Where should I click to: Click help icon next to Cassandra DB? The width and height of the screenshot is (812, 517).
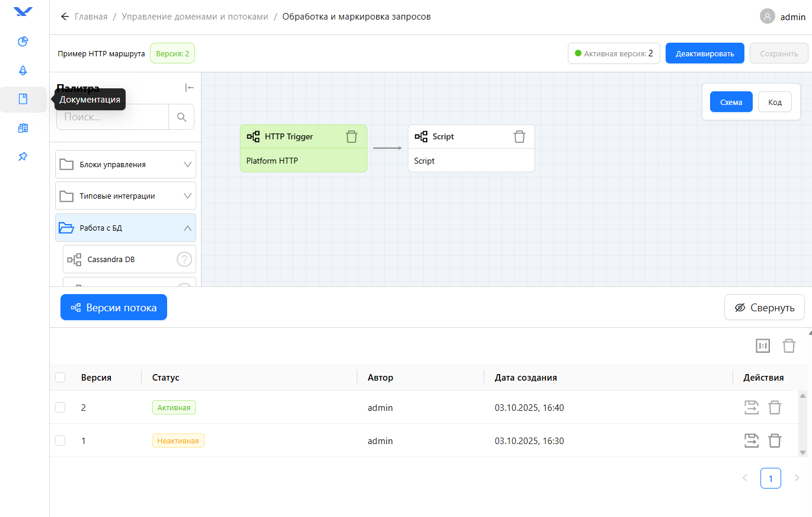(x=185, y=259)
